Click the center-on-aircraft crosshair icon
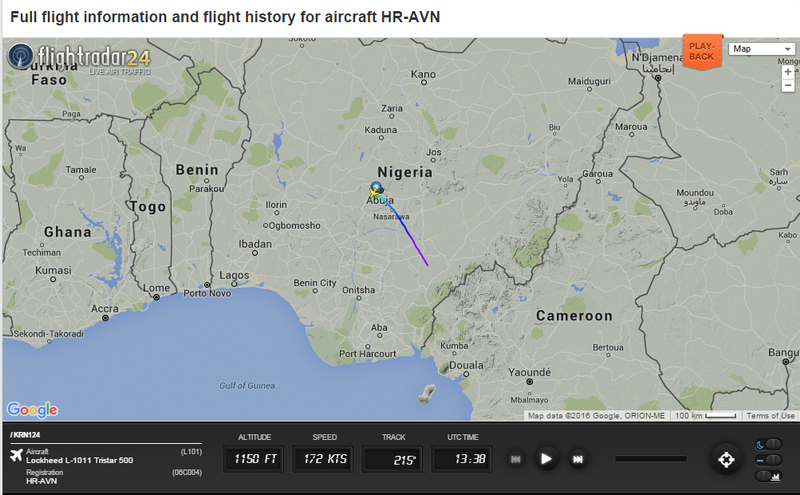Screen dimensions: 800x495 [x=727, y=459]
